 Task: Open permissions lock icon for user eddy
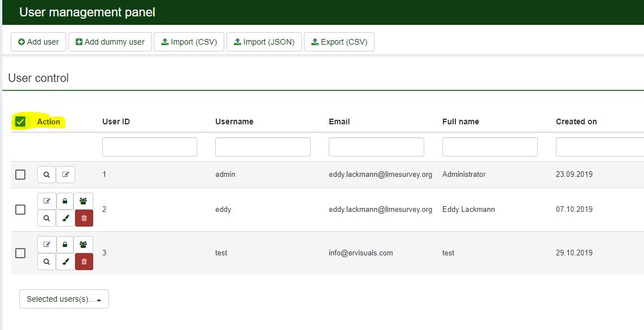click(65, 201)
